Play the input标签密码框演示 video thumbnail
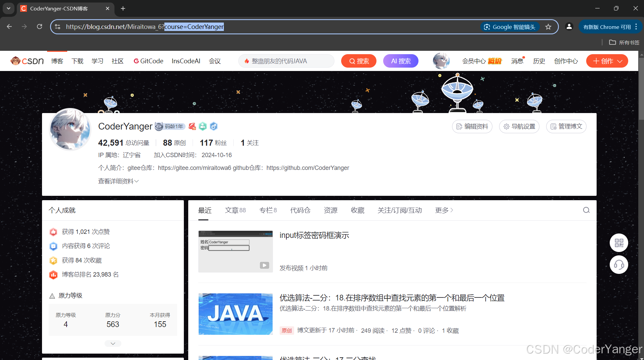This screenshot has height=360, width=644. click(x=235, y=252)
